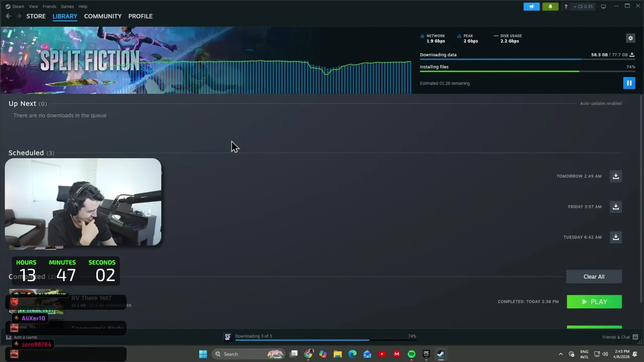Click the Downloading data progress bar
Screen dimensions: 644x362
(x=527, y=59)
